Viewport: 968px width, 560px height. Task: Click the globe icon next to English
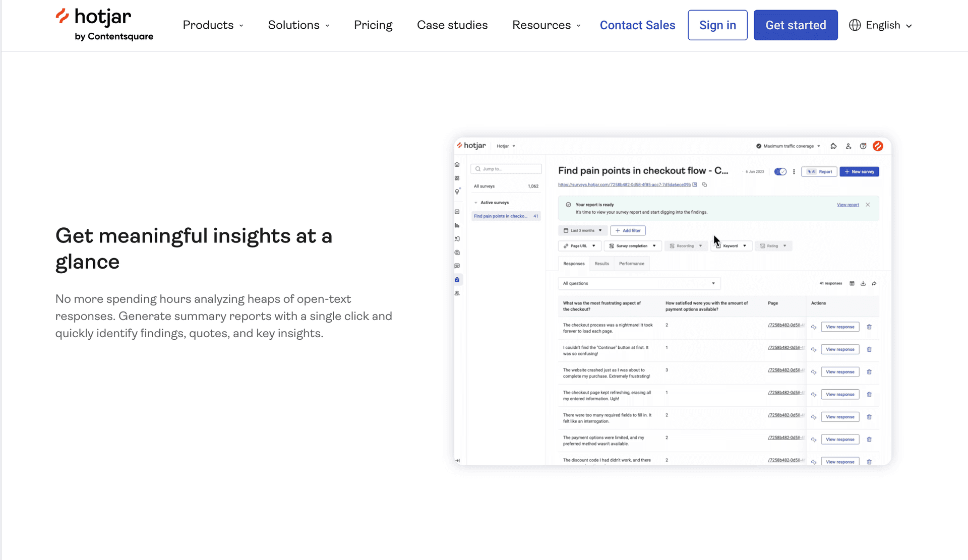855,25
